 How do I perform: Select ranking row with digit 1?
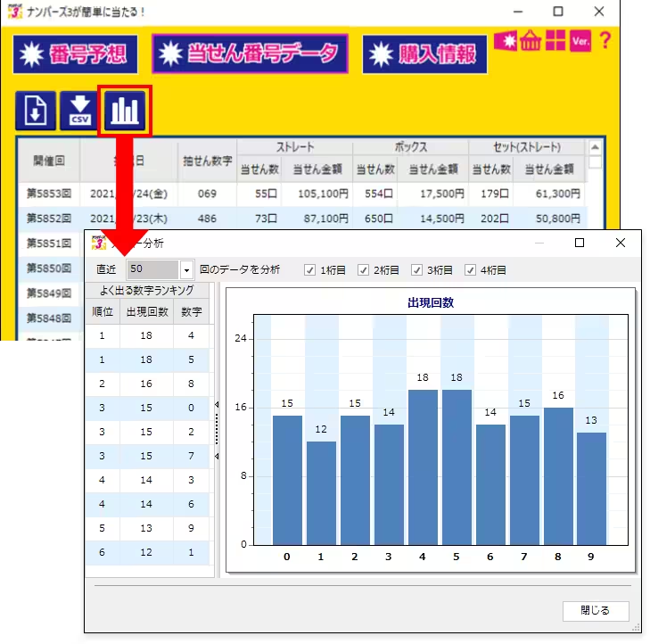click(147, 552)
